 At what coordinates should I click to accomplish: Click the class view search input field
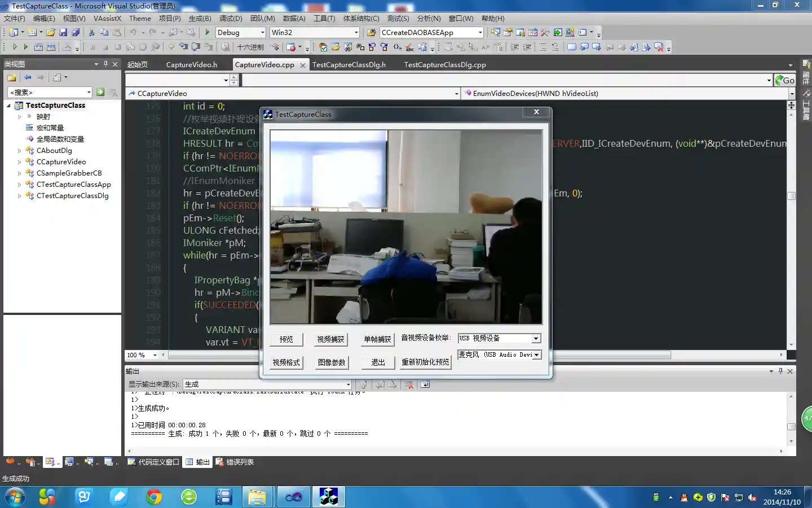[x=47, y=92]
